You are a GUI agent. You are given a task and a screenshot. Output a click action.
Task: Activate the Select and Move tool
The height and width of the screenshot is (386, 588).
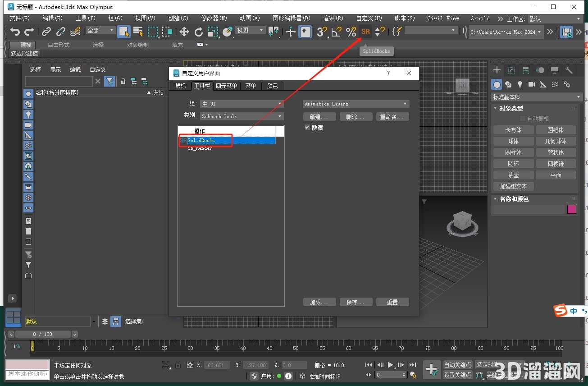[184, 32]
